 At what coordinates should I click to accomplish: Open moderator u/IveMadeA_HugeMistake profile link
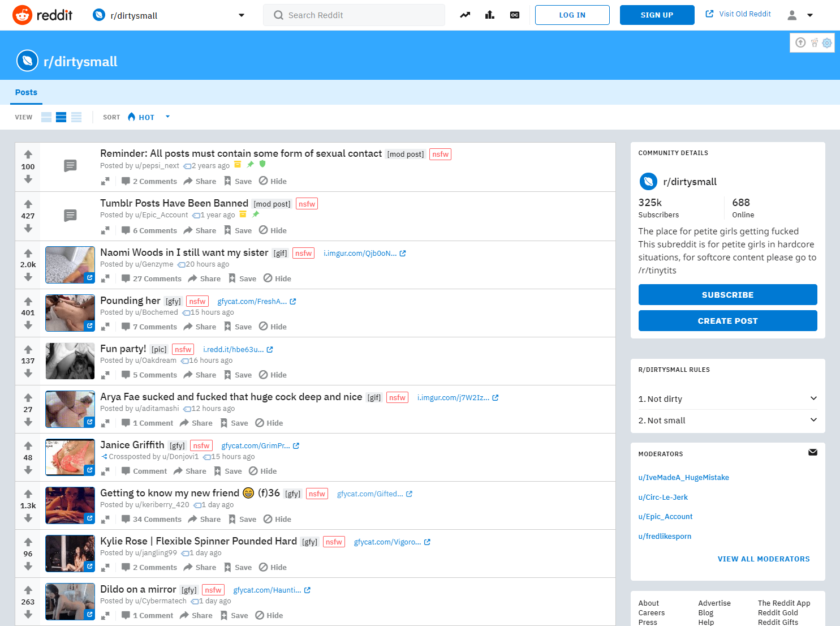point(684,478)
